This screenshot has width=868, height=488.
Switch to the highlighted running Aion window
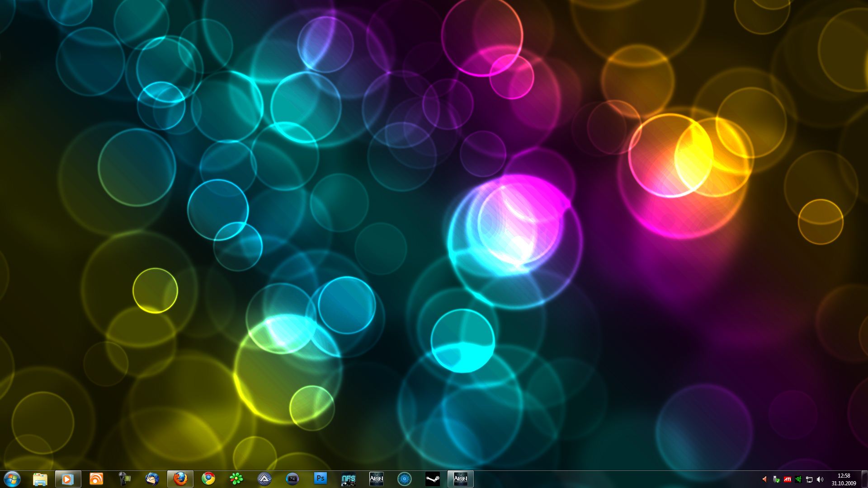tap(461, 479)
